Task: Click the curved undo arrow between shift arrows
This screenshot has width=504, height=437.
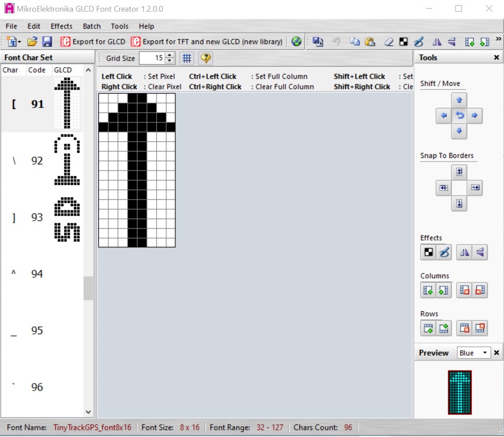Action: [459, 116]
